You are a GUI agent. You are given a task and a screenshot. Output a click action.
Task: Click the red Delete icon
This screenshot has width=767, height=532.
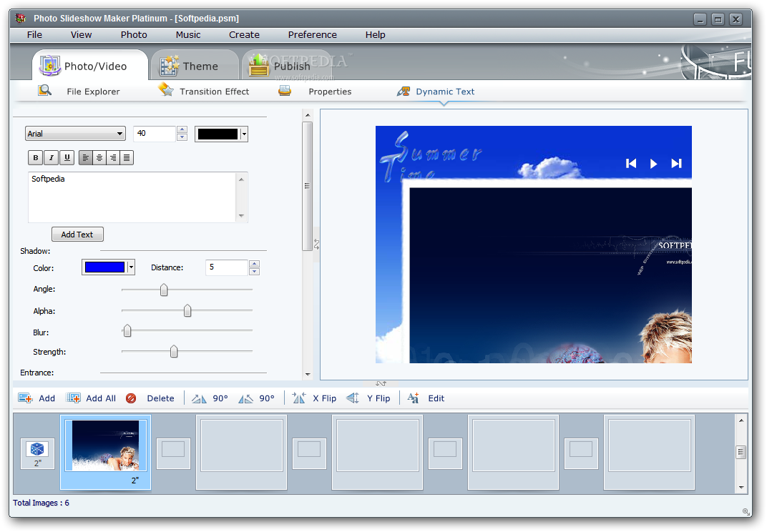[x=131, y=398]
